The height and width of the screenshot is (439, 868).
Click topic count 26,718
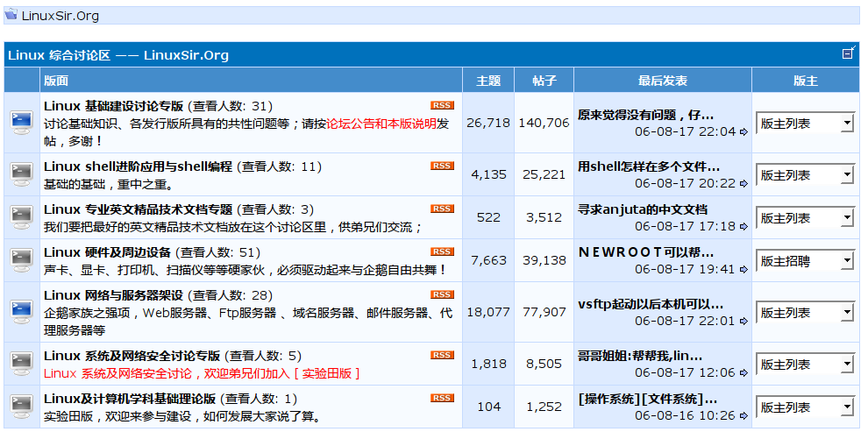[x=488, y=123]
